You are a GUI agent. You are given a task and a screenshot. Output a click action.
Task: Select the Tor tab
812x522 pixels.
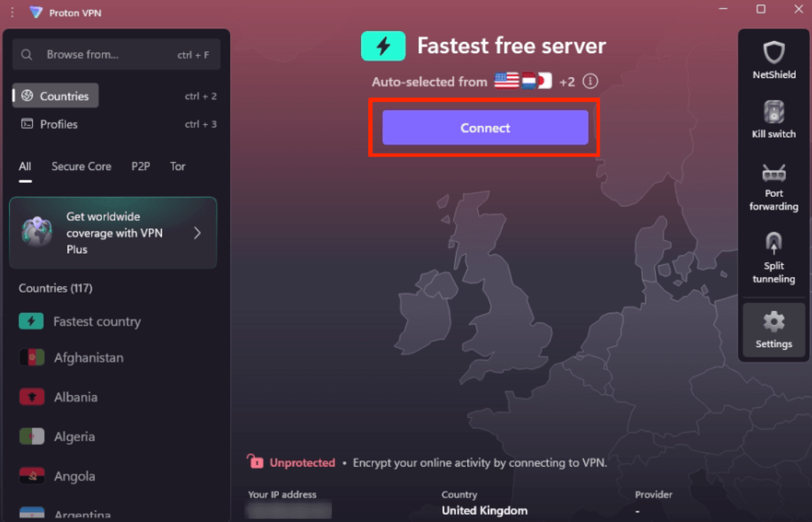pyautogui.click(x=177, y=166)
